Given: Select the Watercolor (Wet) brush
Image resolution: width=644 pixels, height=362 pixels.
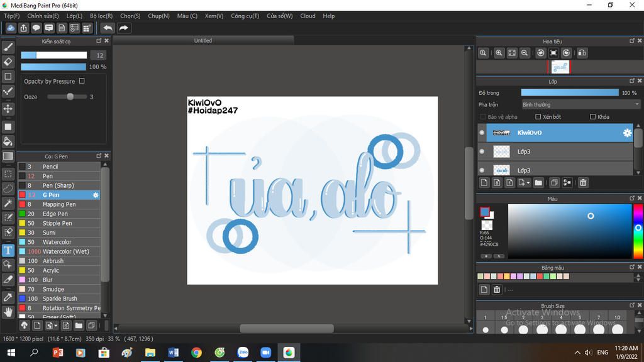Looking at the screenshot, I should [x=59, y=251].
